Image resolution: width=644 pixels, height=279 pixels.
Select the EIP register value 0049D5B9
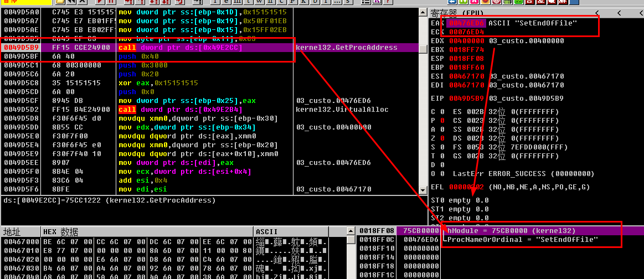(x=467, y=99)
